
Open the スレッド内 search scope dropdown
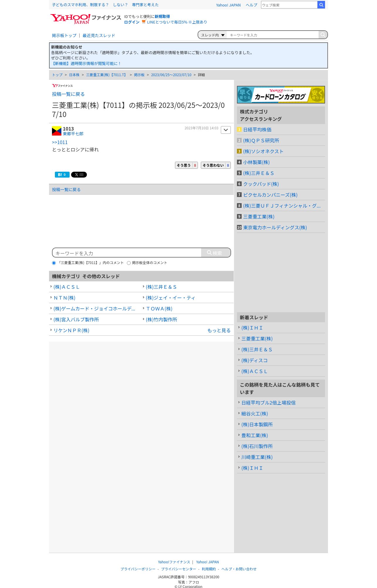[213, 35]
